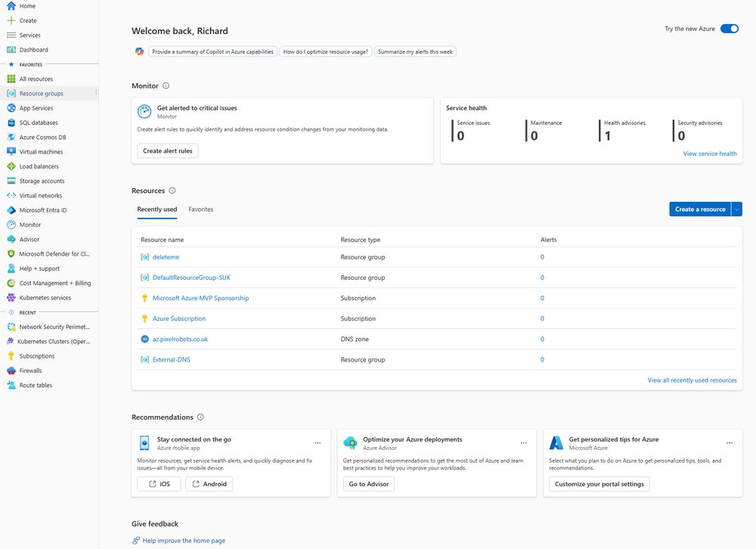Image resolution: width=756 pixels, height=549 pixels.
Task: Click the Services list icon
Action: [11, 36]
